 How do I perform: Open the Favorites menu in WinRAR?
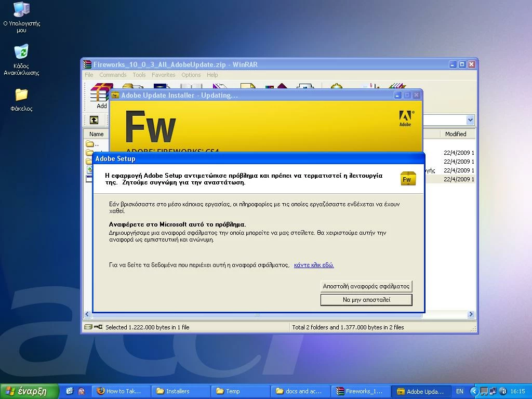click(x=164, y=75)
